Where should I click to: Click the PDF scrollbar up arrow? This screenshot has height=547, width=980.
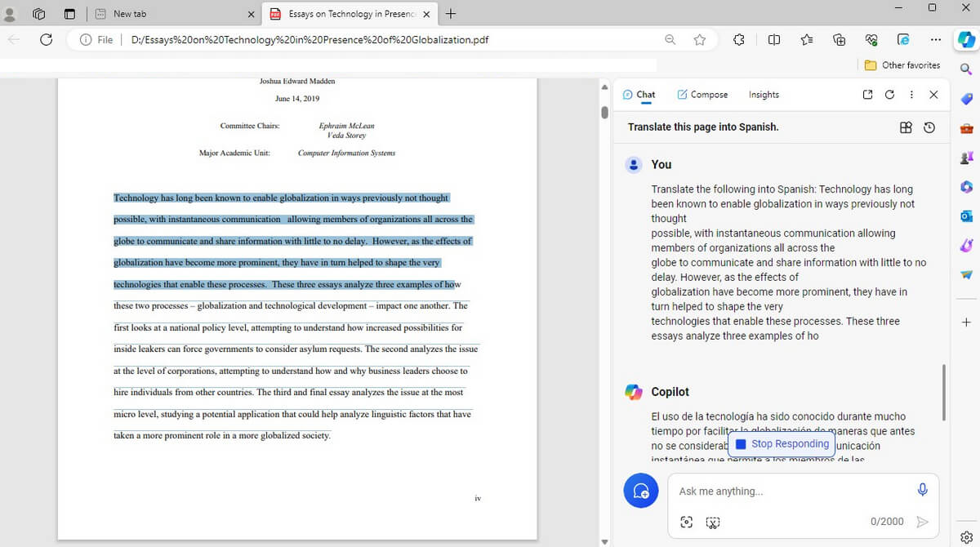(604, 87)
